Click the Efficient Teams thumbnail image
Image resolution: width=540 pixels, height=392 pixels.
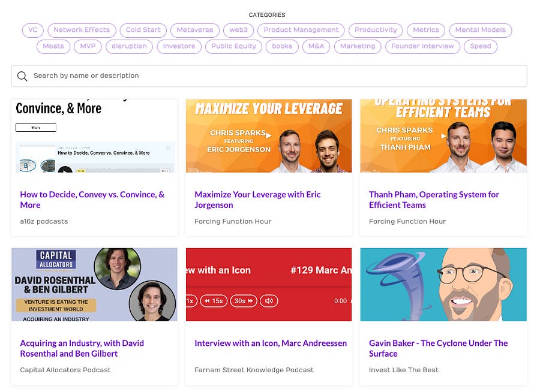coord(443,136)
